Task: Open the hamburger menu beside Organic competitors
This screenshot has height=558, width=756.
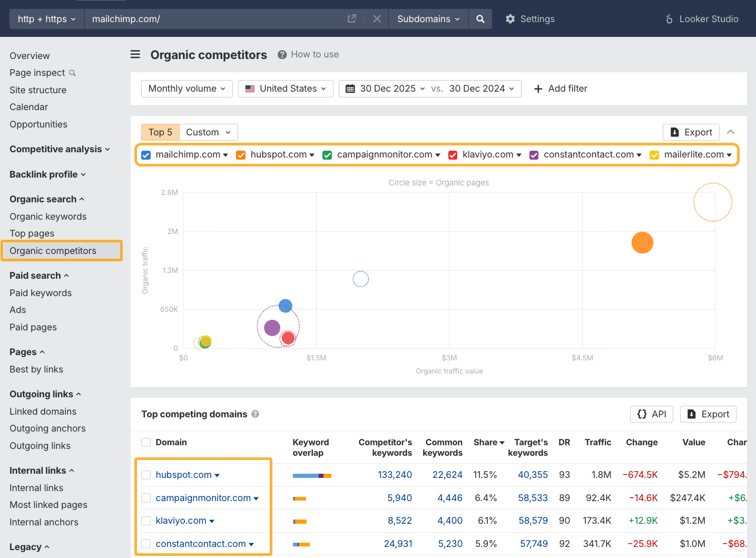Action: tap(135, 54)
